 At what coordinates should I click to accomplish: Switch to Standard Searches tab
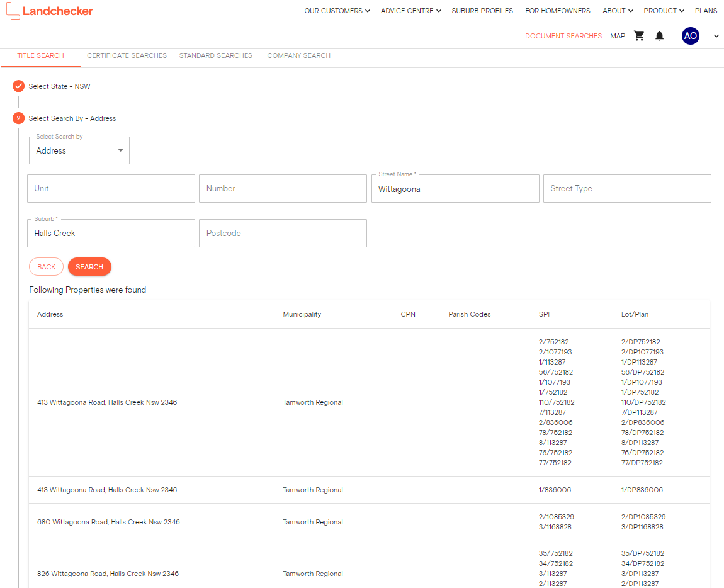[x=216, y=55]
